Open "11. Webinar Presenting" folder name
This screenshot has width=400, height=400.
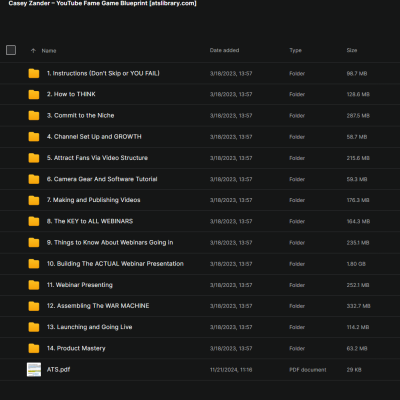click(80, 285)
